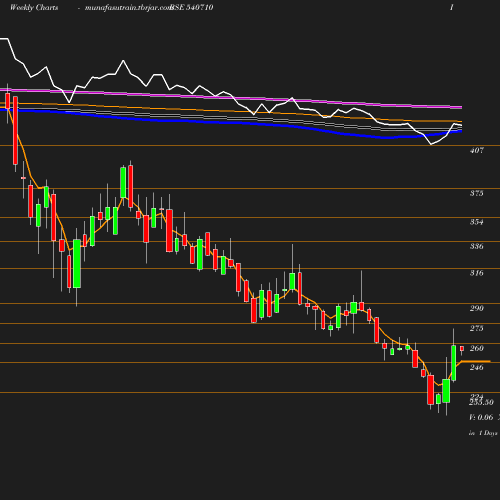Click the 407 price level label
The width and height of the screenshot is (500, 500).
point(477,150)
